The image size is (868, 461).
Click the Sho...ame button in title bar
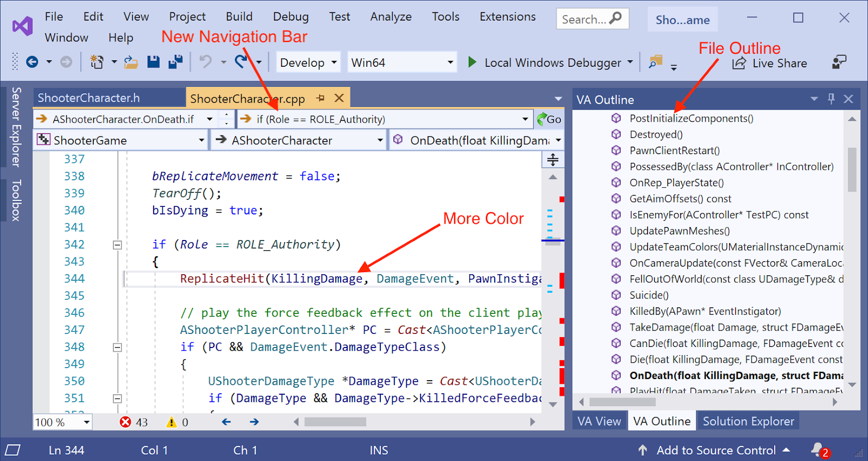pos(682,20)
